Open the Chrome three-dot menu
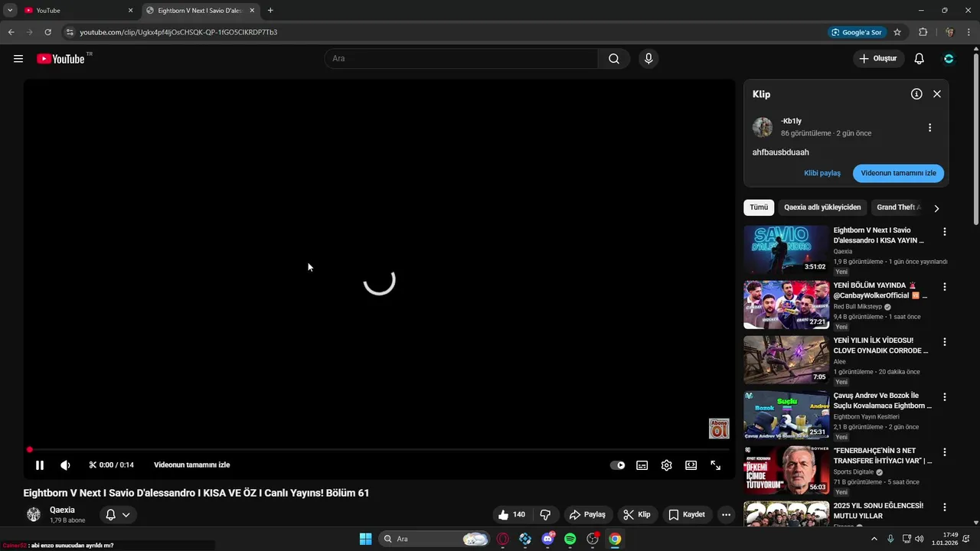Image resolution: width=980 pixels, height=551 pixels. [x=969, y=32]
